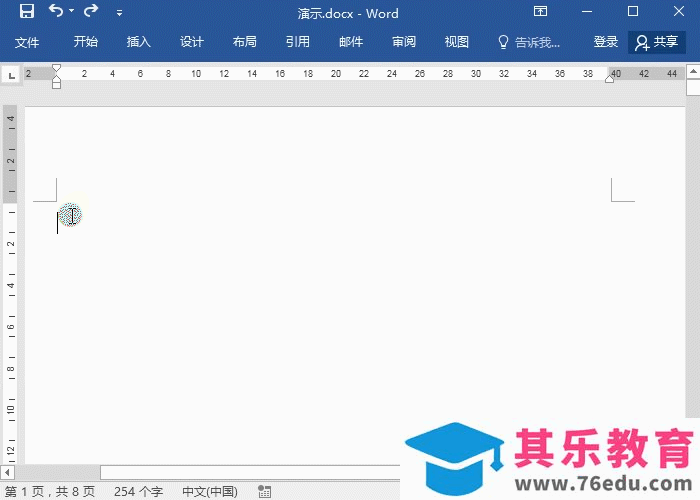Click the right indent marker on ruler

click(x=609, y=79)
